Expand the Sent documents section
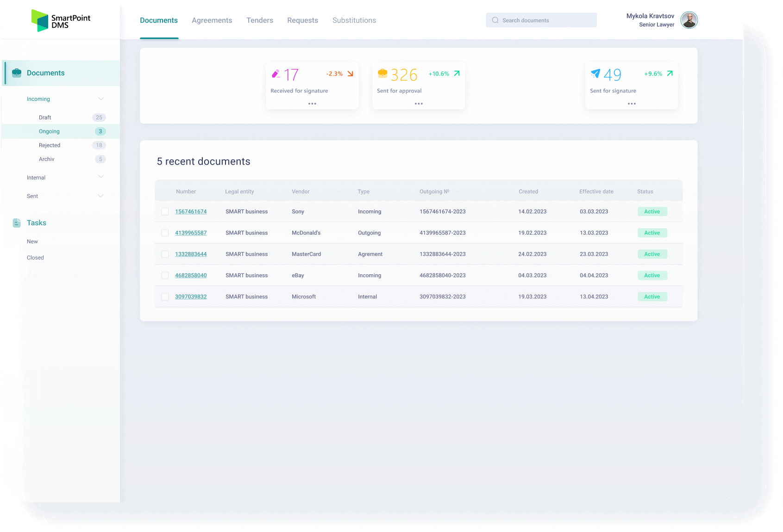783x532 pixels. point(101,196)
